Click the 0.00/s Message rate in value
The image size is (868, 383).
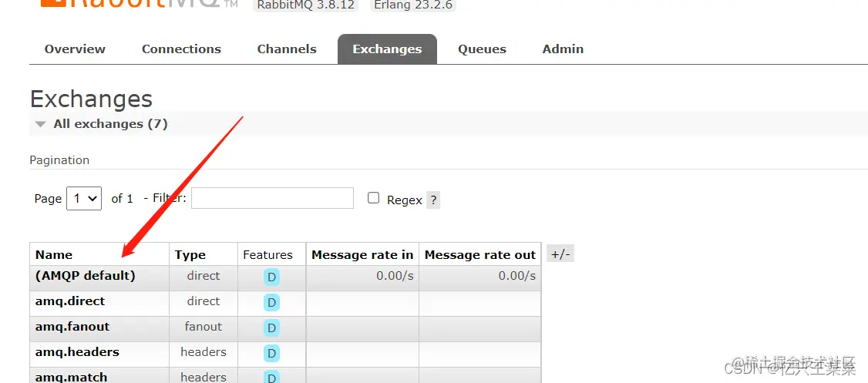pos(395,276)
